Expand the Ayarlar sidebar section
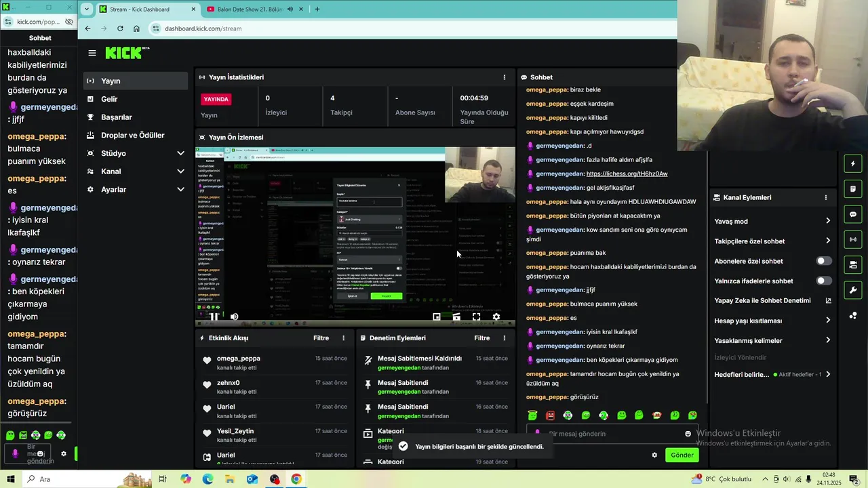Screen dimensions: 868x488 135,189
